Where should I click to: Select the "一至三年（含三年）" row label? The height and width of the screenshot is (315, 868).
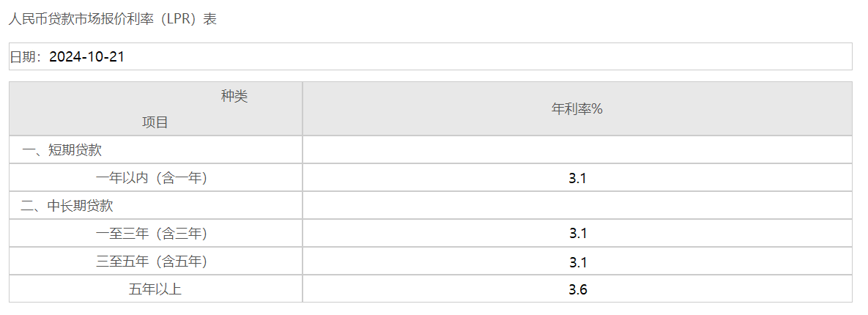152,234
